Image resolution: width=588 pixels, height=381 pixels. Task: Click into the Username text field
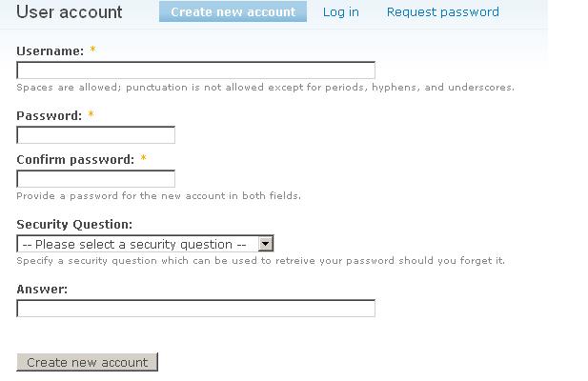[195, 70]
